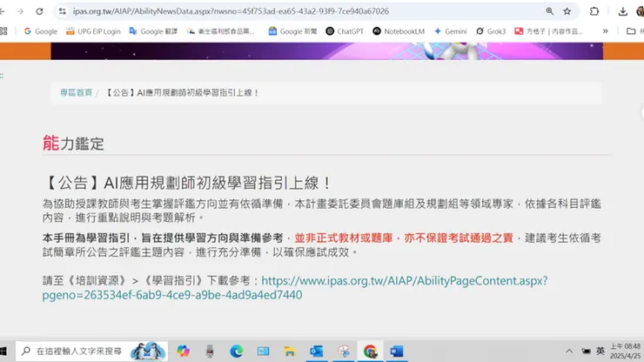
Task: Expand the hidden bookmarks chevron
Action: point(605,31)
